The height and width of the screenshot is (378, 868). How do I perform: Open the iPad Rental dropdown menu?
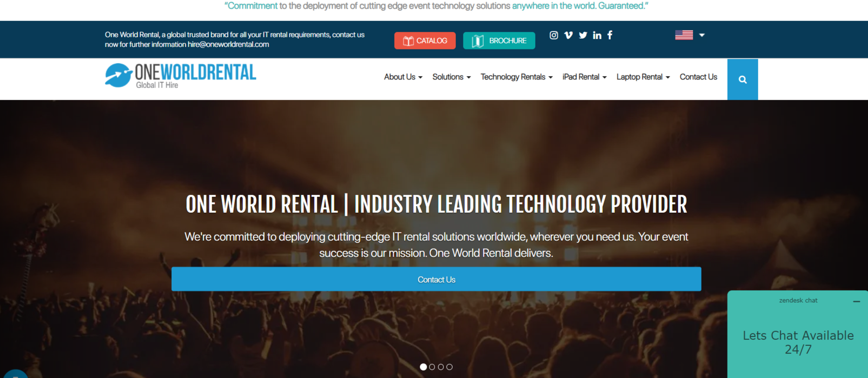(585, 77)
